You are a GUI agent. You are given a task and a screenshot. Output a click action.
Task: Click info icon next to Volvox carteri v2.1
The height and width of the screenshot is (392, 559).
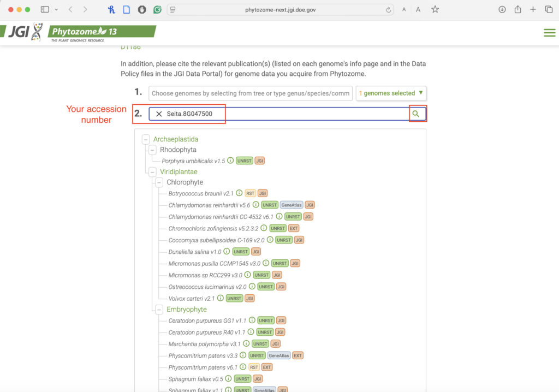point(221,298)
